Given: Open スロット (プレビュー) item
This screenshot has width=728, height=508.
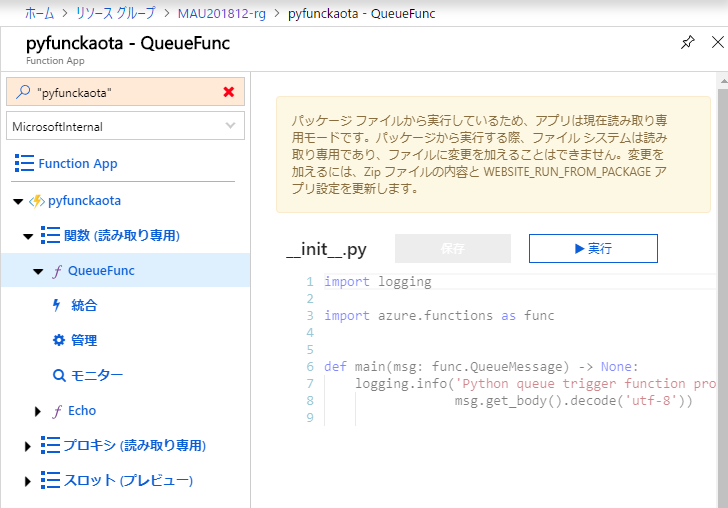Looking at the screenshot, I should (128, 480).
